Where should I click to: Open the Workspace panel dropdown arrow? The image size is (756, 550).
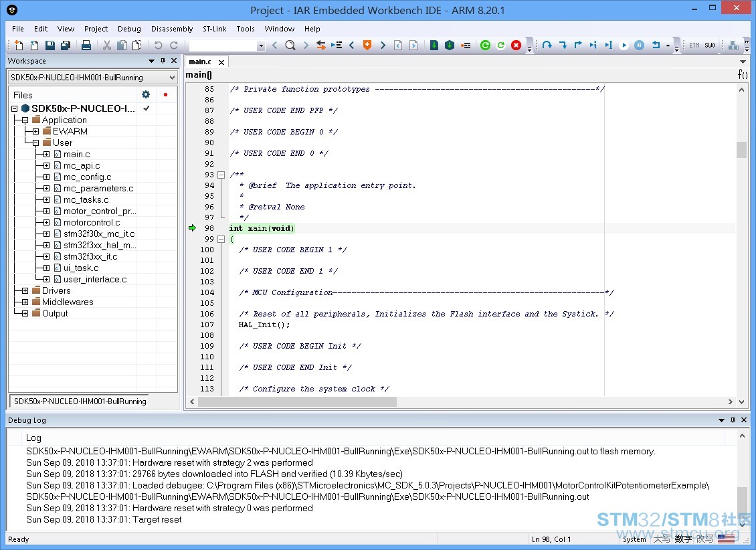pyautogui.click(x=151, y=61)
